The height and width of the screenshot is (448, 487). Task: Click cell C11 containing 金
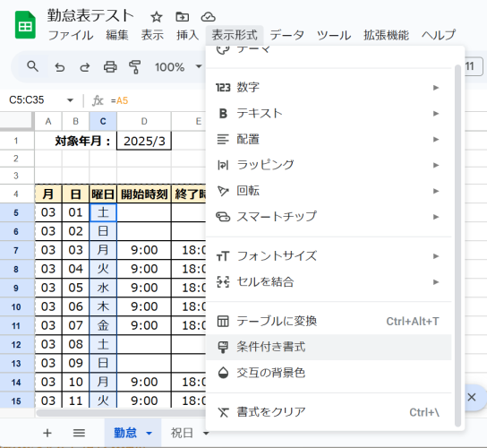(103, 325)
